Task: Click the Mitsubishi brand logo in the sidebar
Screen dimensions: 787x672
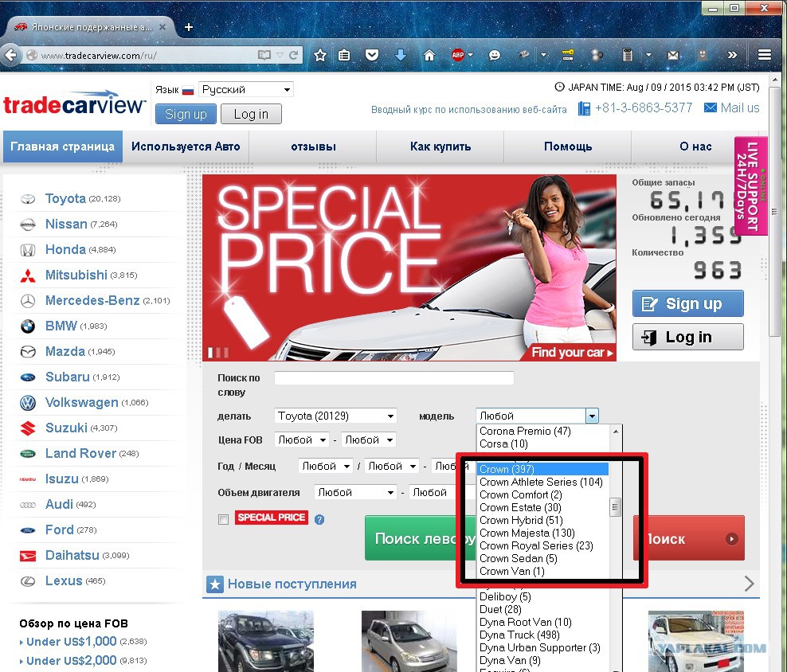Action: point(28,275)
